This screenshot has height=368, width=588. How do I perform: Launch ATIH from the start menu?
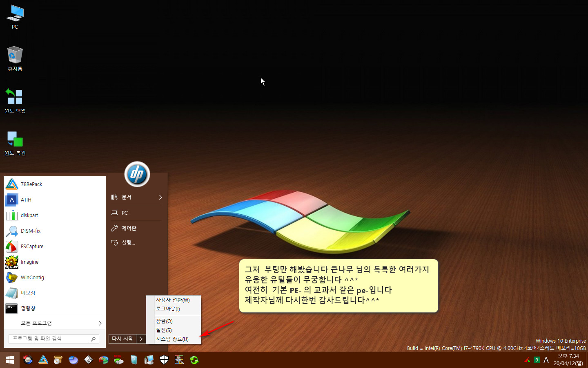click(55, 200)
